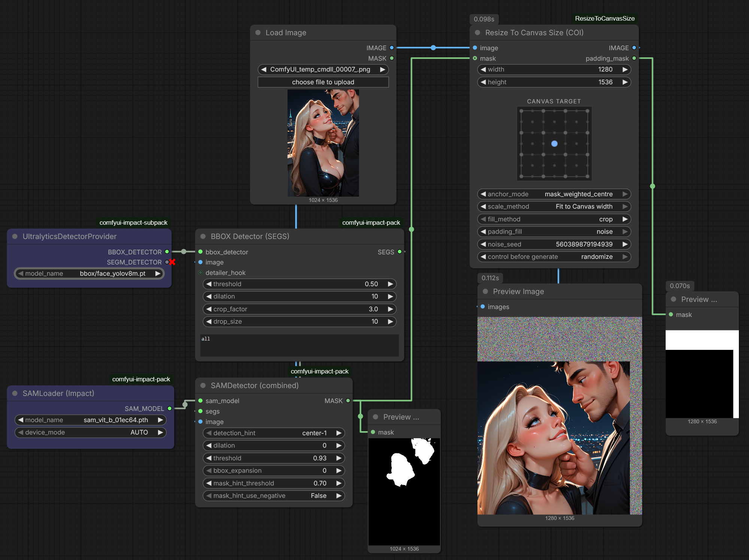
Task: Click the bbox_expansion value field
Action: (x=274, y=470)
